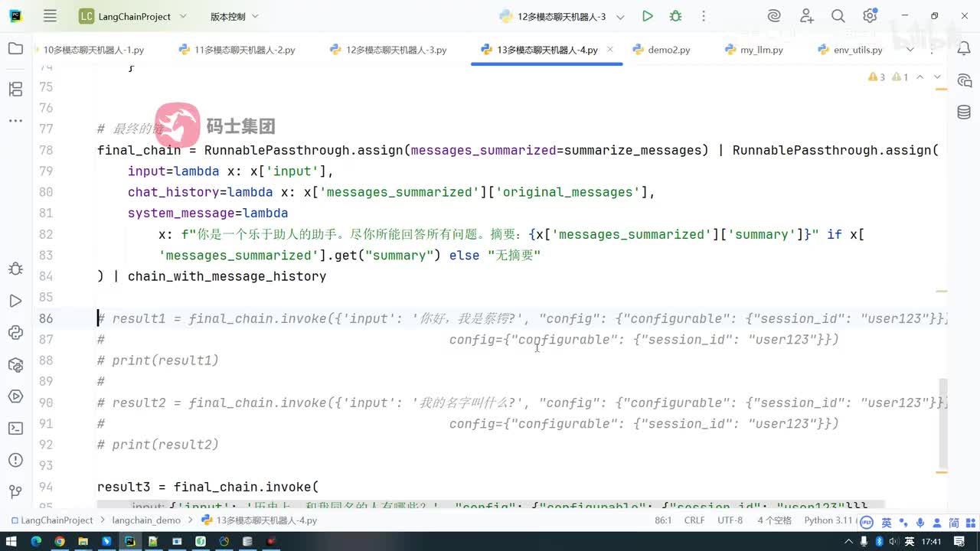
Task: Open the Terminal tool window
Action: 15,428
